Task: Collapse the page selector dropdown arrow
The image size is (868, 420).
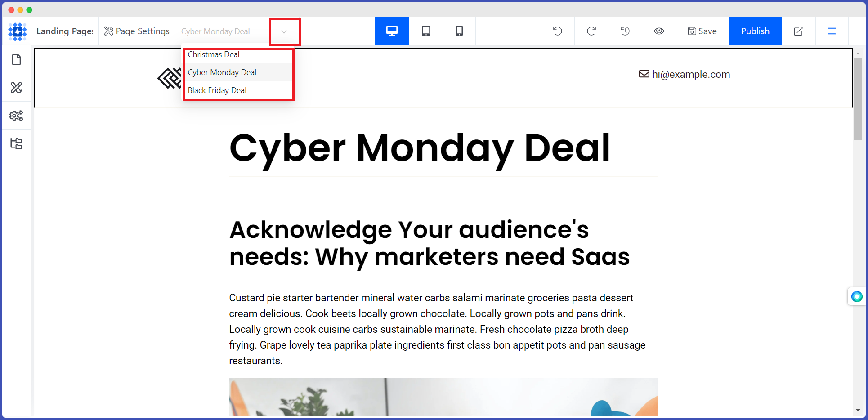Action: tap(284, 31)
